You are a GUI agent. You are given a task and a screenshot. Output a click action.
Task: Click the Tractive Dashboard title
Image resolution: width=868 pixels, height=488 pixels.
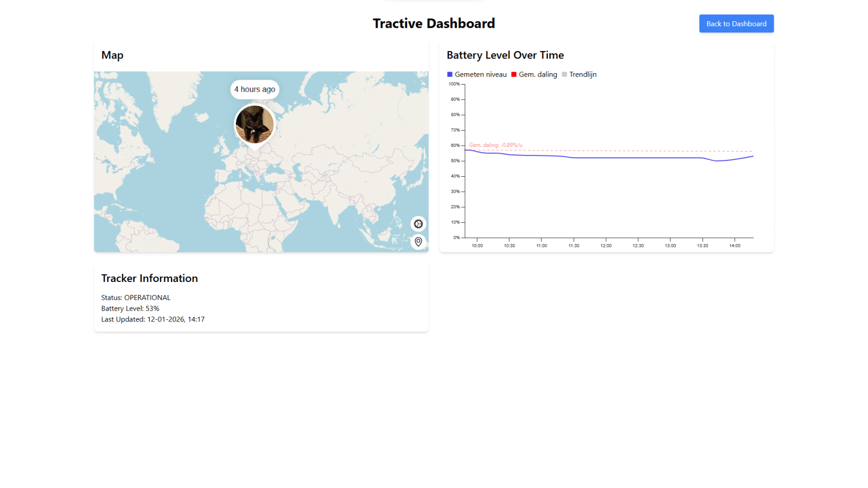click(x=434, y=23)
